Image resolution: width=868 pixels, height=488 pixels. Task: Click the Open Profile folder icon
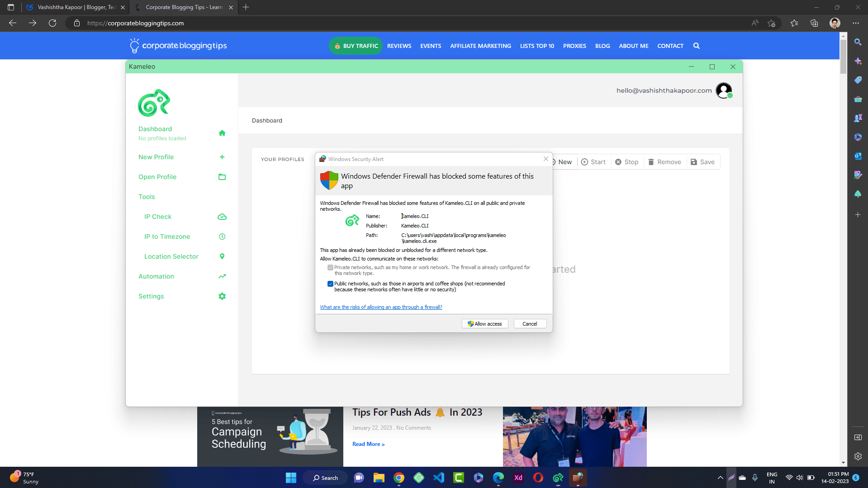(222, 177)
